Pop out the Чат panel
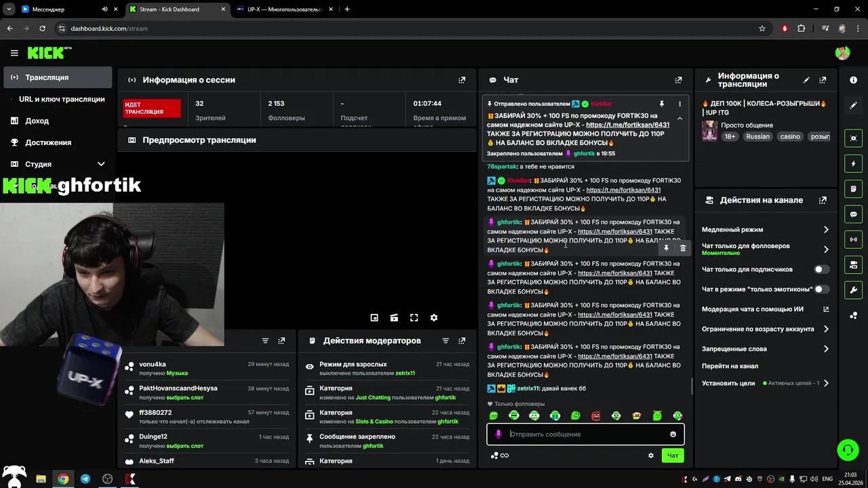Image resolution: width=868 pixels, height=488 pixels. click(x=678, y=80)
